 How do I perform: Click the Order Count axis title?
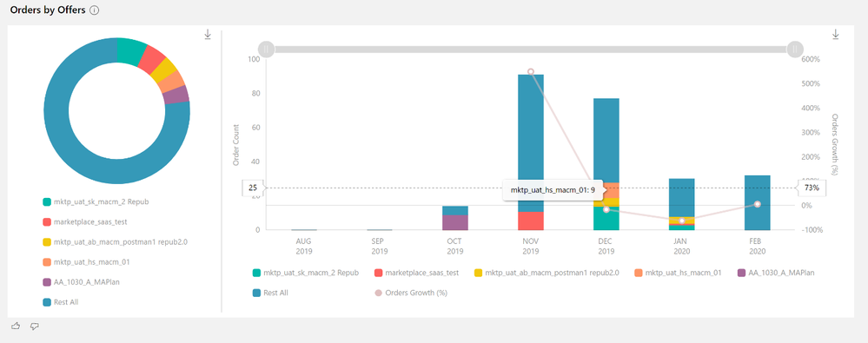tap(235, 145)
